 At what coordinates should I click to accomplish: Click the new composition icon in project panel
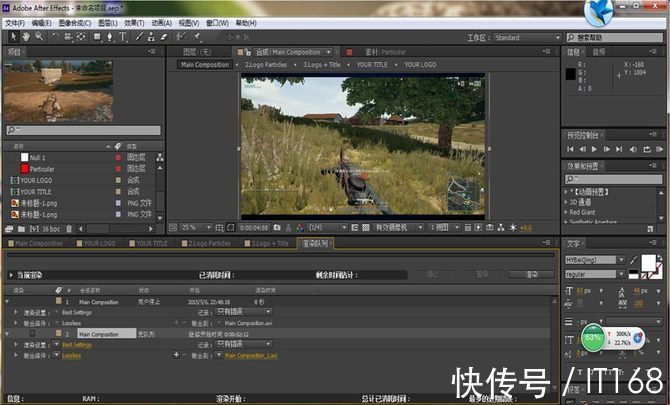click(x=34, y=229)
